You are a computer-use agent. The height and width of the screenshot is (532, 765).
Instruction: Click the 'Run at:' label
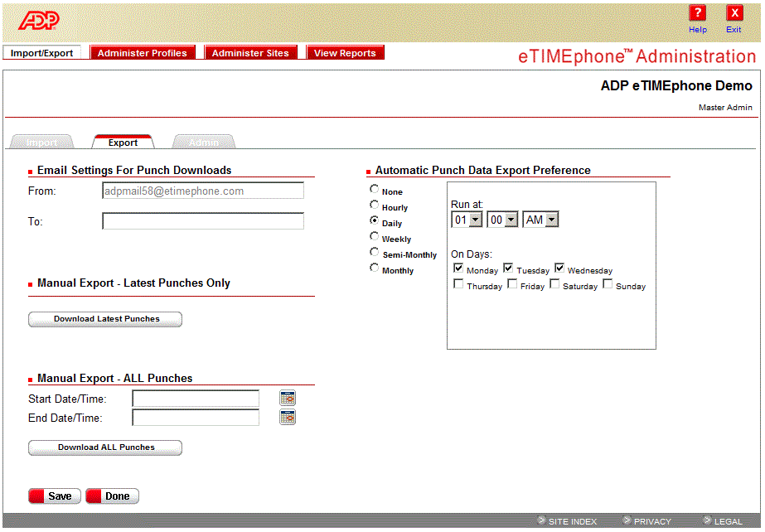click(x=467, y=205)
